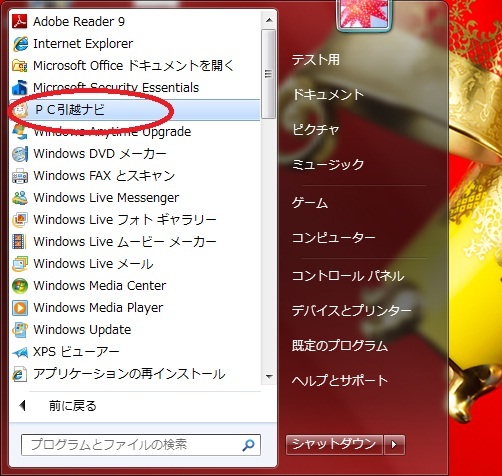502x476 pixels.
Task: Click the user account picture
Action: tap(363, 15)
